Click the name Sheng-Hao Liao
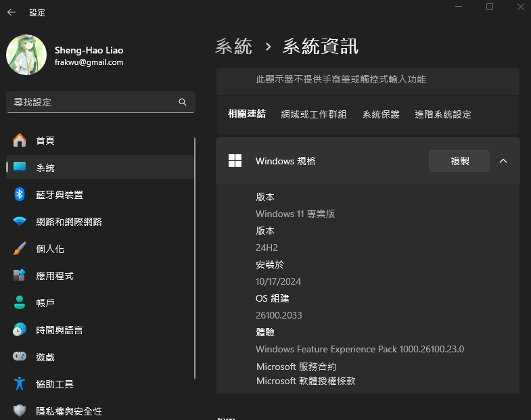Image resolution: width=531 pixels, height=420 pixels. click(x=89, y=50)
